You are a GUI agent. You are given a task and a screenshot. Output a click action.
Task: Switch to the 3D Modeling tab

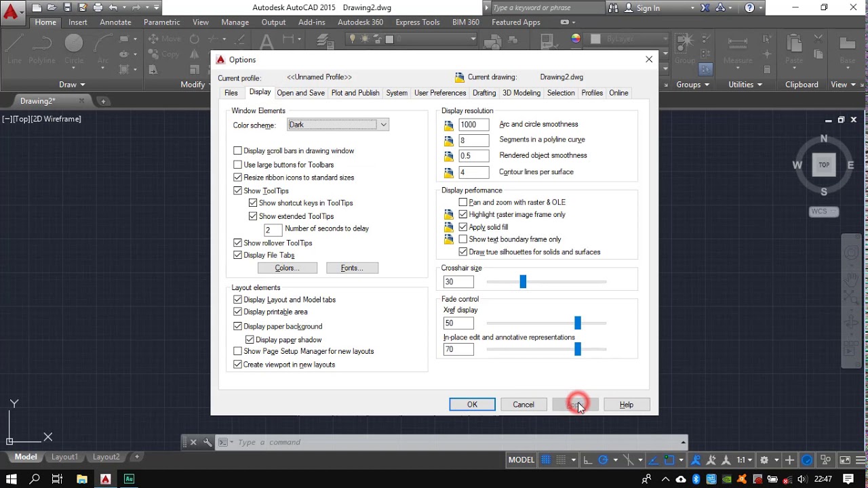[x=521, y=93]
